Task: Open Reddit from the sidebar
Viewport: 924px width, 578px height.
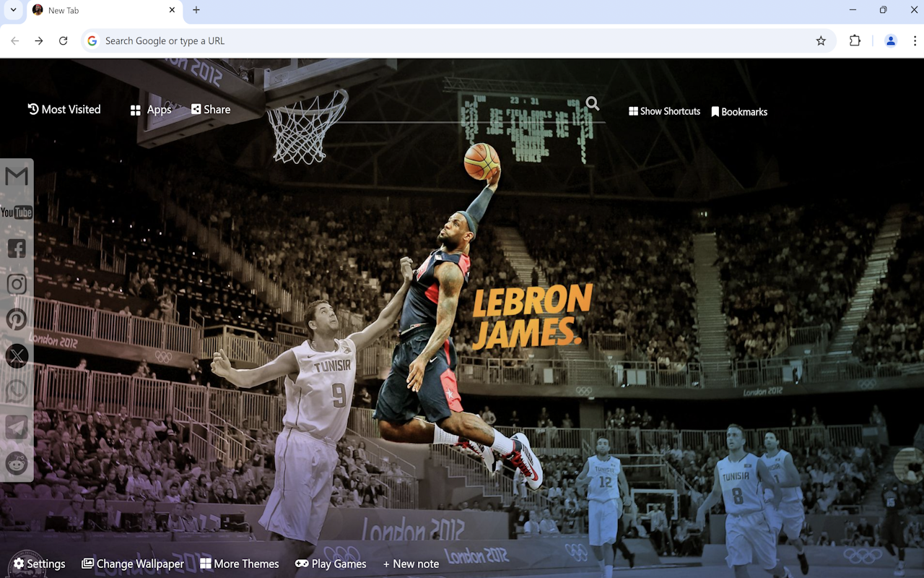Action: tap(16, 463)
